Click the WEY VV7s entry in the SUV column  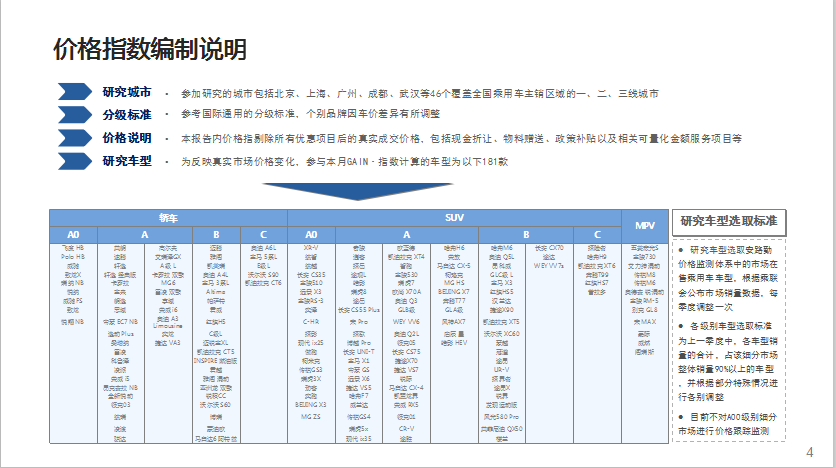pos(549,265)
